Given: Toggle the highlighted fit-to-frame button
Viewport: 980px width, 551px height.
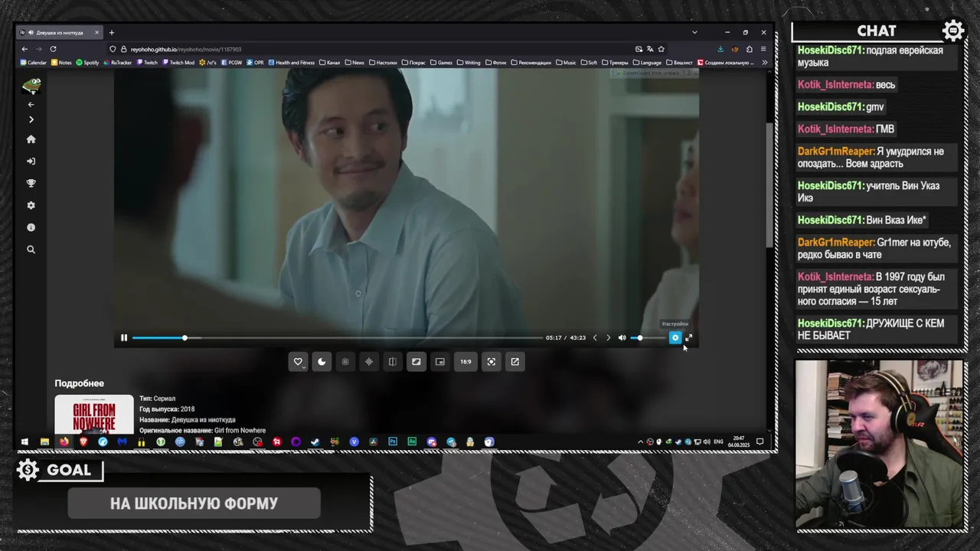Looking at the screenshot, I should [x=416, y=362].
